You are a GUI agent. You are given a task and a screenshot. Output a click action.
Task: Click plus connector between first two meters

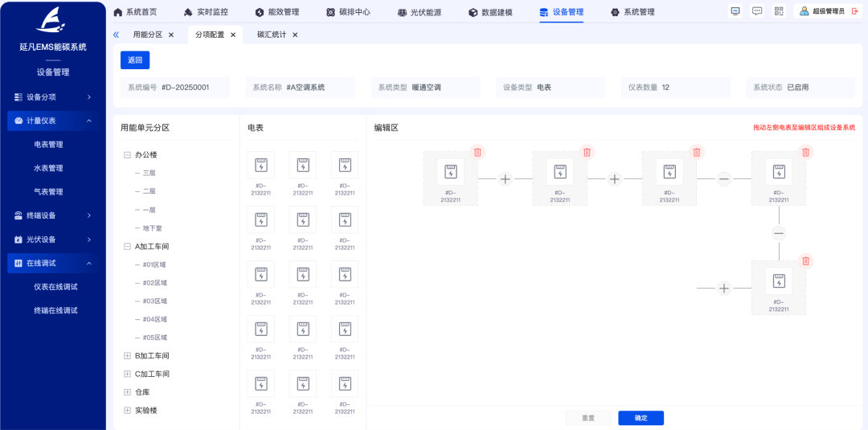click(505, 179)
